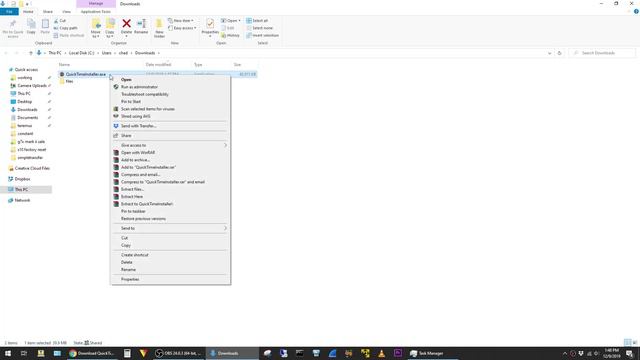640x360 pixels.
Task: Select Quick access in navigation pane
Action: pos(26,70)
